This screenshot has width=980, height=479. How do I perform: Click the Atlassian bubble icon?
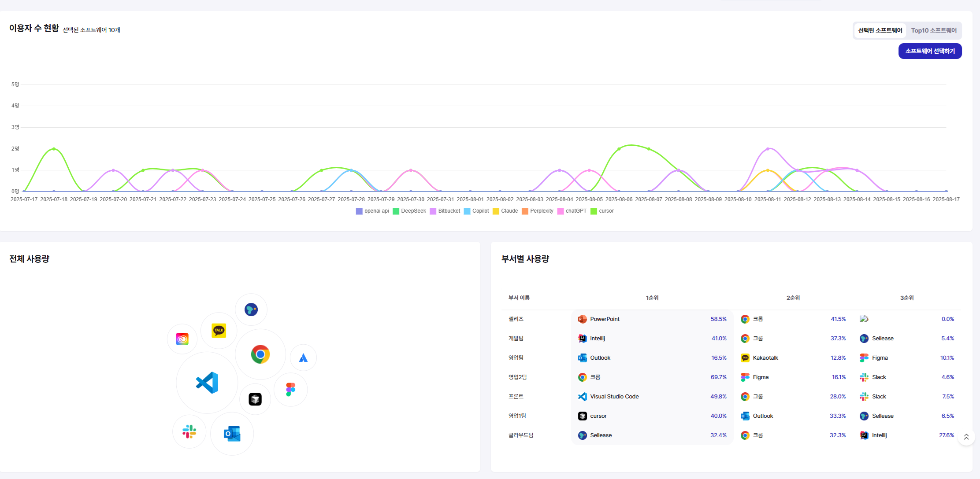point(303,357)
